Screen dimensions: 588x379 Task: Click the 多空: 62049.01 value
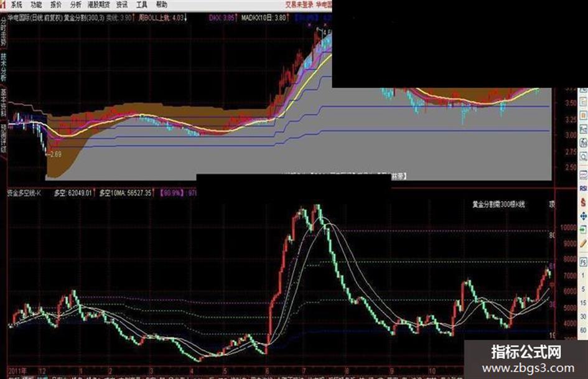tap(73, 193)
